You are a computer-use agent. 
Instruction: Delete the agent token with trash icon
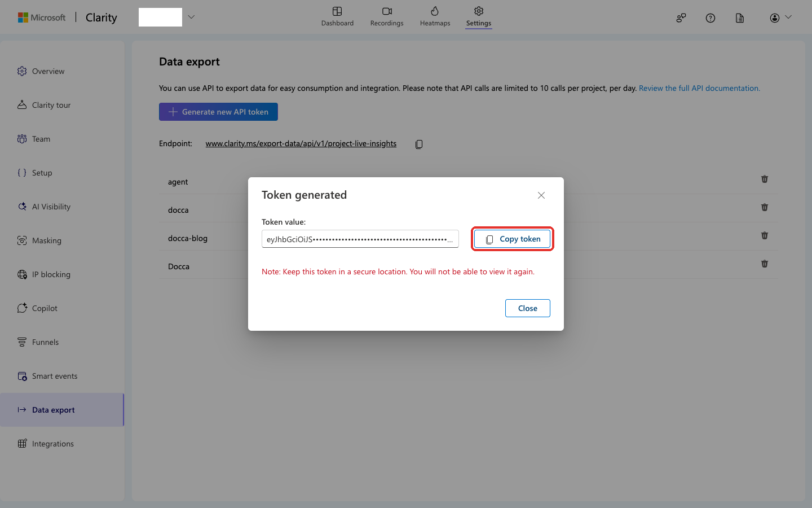point(765,179)
